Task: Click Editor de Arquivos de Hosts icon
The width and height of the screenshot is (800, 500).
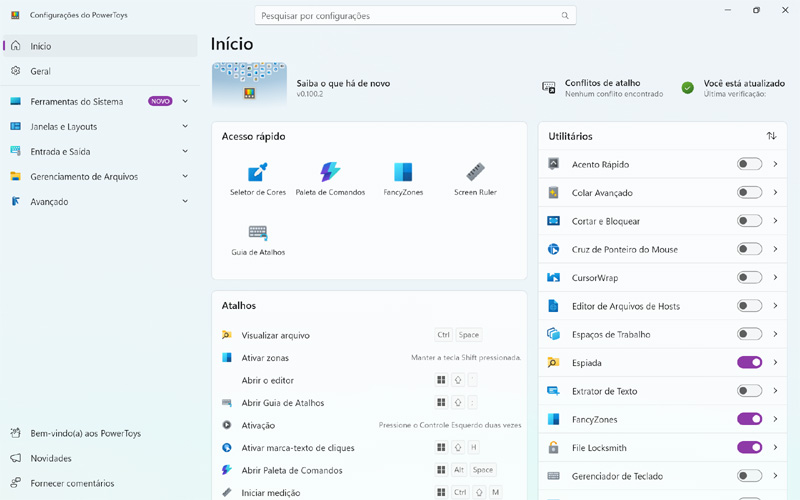Action: (554, 306)
